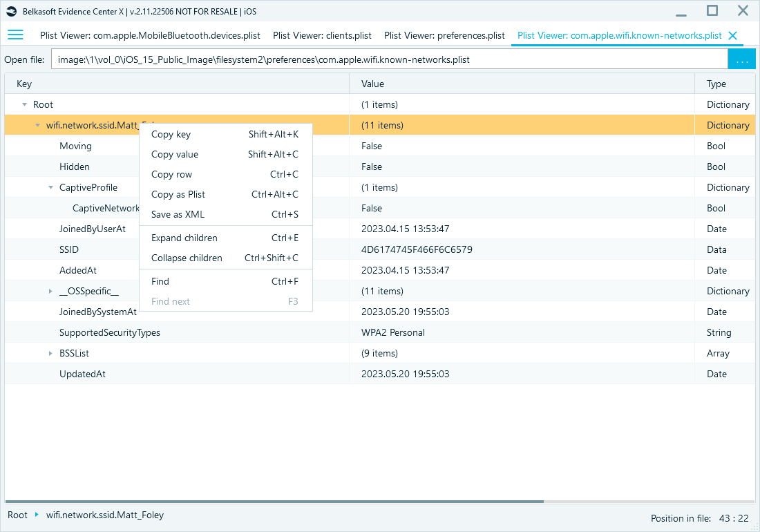Collapse the wifi.network.ssid.Matt_Foley node

[x=37, y=126]
